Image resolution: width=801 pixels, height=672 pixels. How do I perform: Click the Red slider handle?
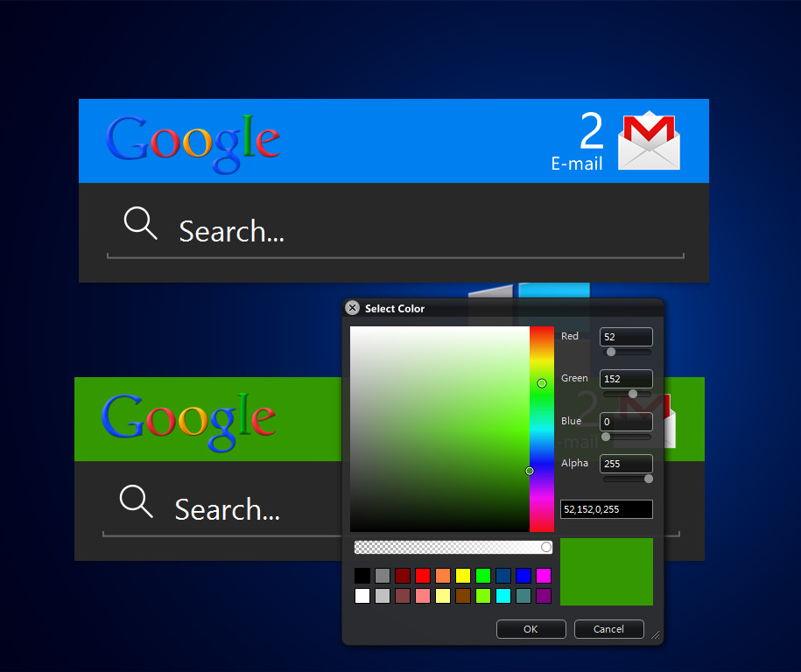611,352
